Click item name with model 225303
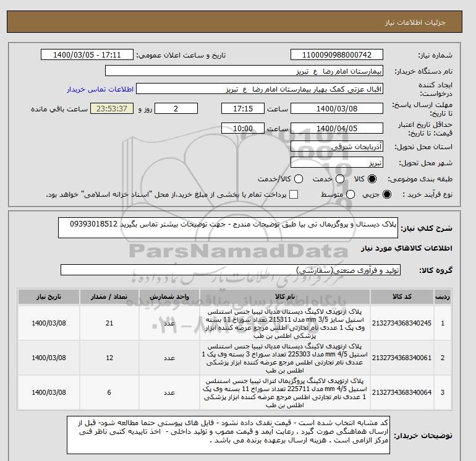The width and height of the screenshot is (476, 461). click(285, 358)
